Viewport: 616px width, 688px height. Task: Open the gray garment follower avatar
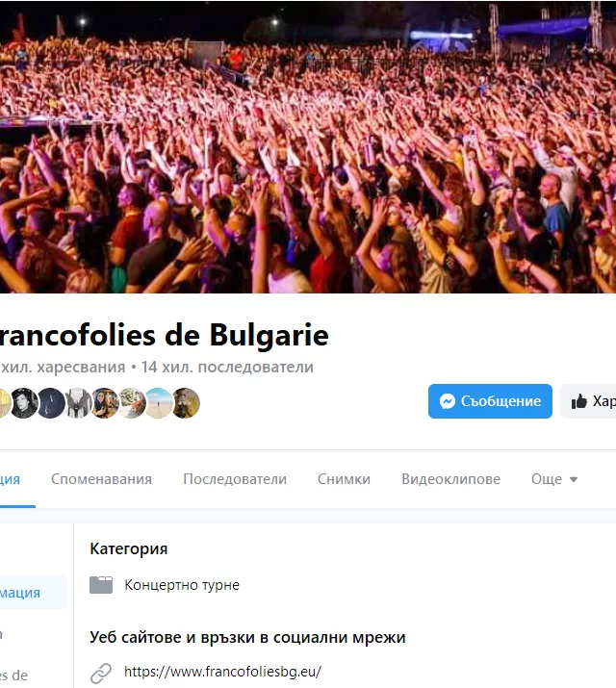coord(78,403)
